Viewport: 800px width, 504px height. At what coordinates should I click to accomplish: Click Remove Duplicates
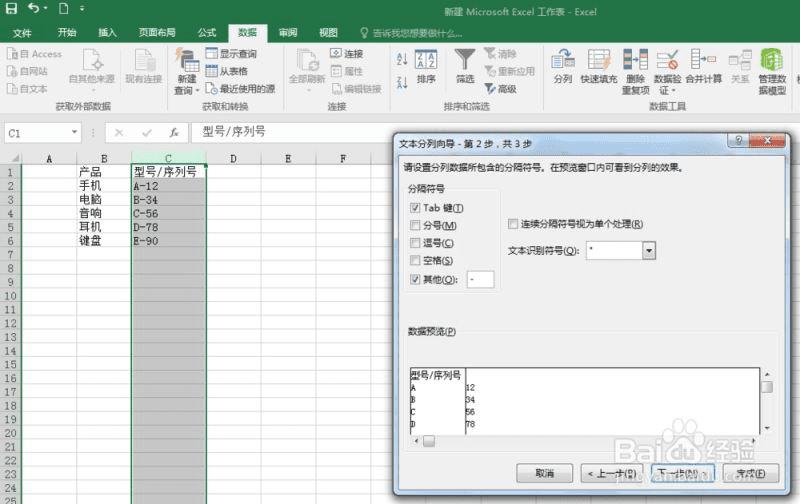pyautogui.click(x=636, y=71)
